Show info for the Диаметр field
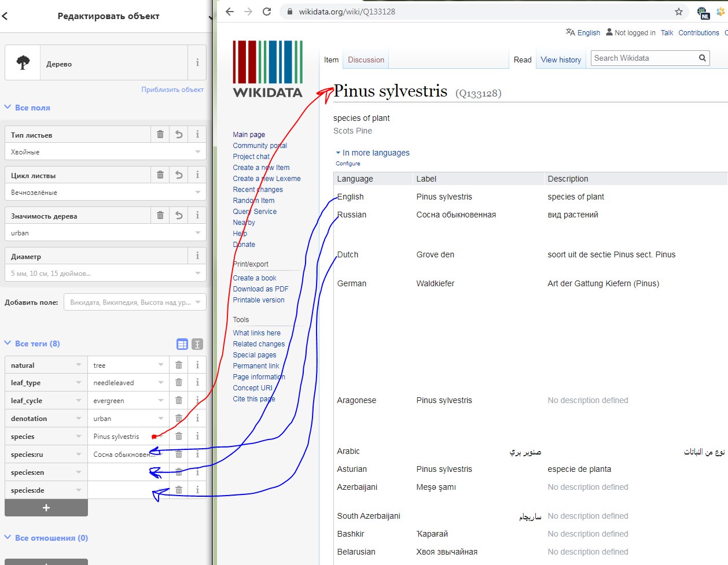 point(197,256)
